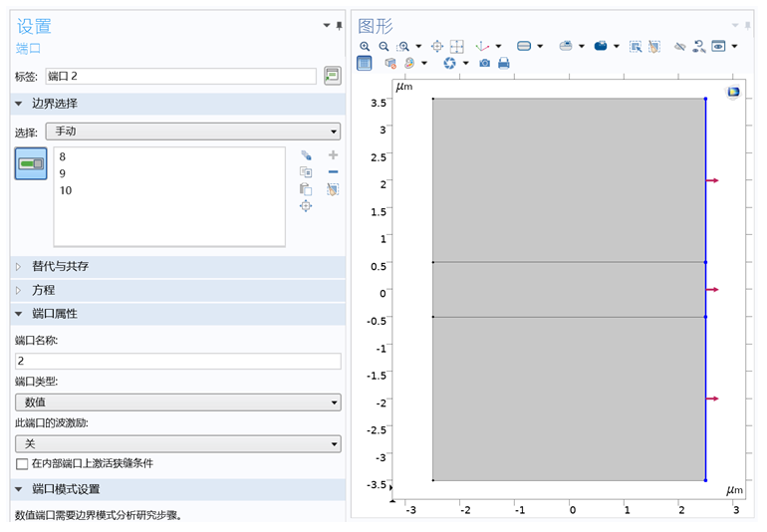Click zoom to selection icon below paste icon
This screenshot has height=532, width=767.
tap(306, 206)
